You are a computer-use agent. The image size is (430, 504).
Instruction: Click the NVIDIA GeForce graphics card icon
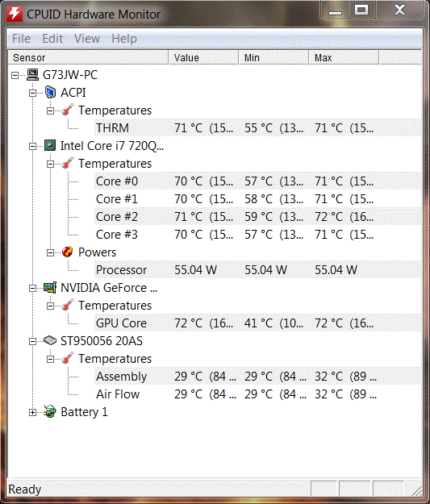click(50, 288)
